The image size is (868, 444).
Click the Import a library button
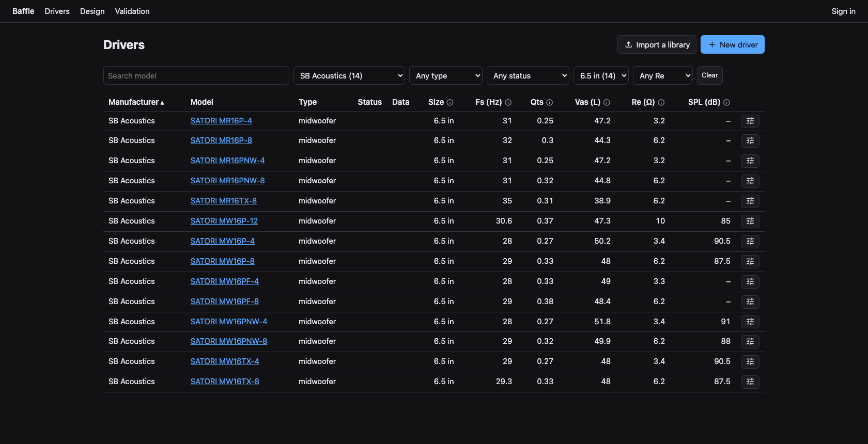(657, 44)
